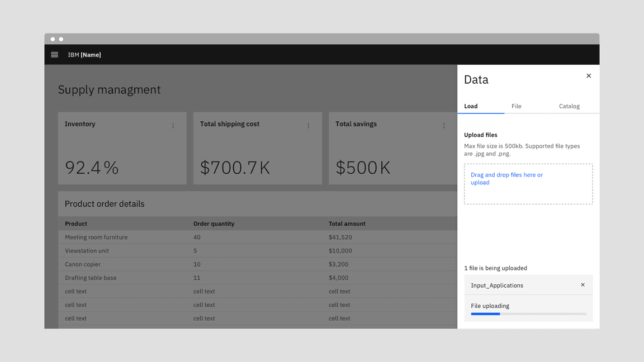644x362 pixels.
Task: Click the Order quantity column header
Action: click(214, 223)
